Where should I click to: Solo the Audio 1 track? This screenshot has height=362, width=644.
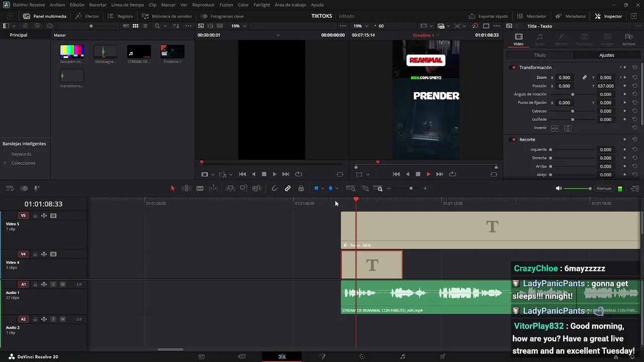click(53, 285)
